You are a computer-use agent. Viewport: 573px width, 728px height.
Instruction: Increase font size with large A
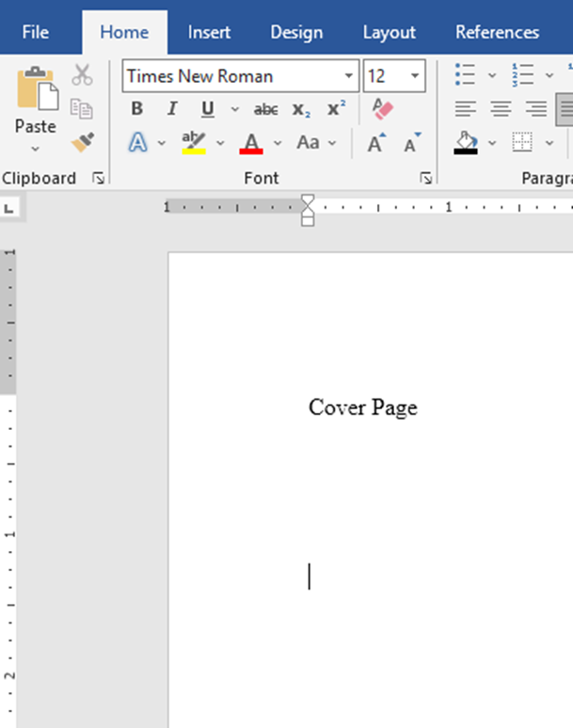376,143
